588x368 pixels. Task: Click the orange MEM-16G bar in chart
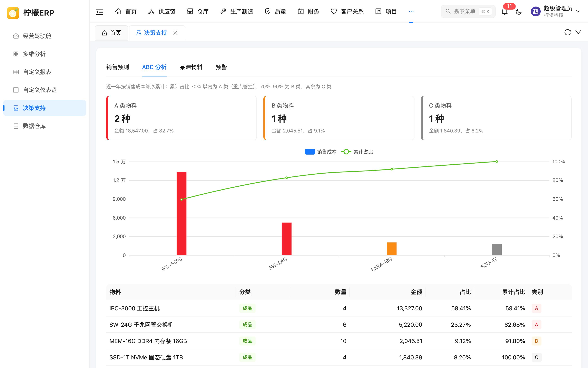(391, 249)
